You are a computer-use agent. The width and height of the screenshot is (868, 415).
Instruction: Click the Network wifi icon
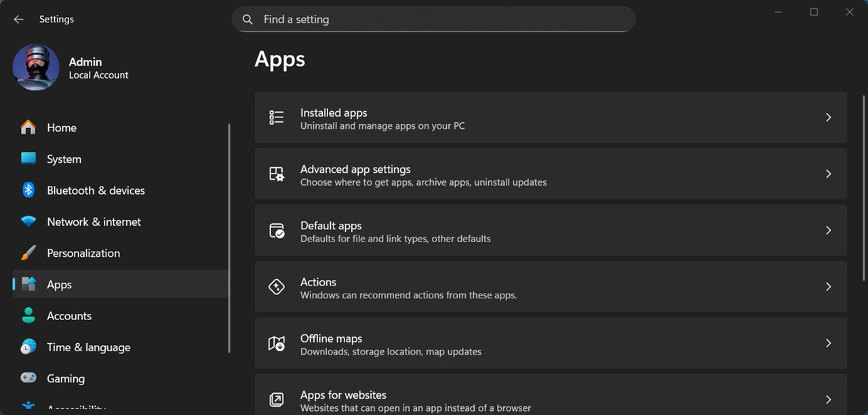28,222
